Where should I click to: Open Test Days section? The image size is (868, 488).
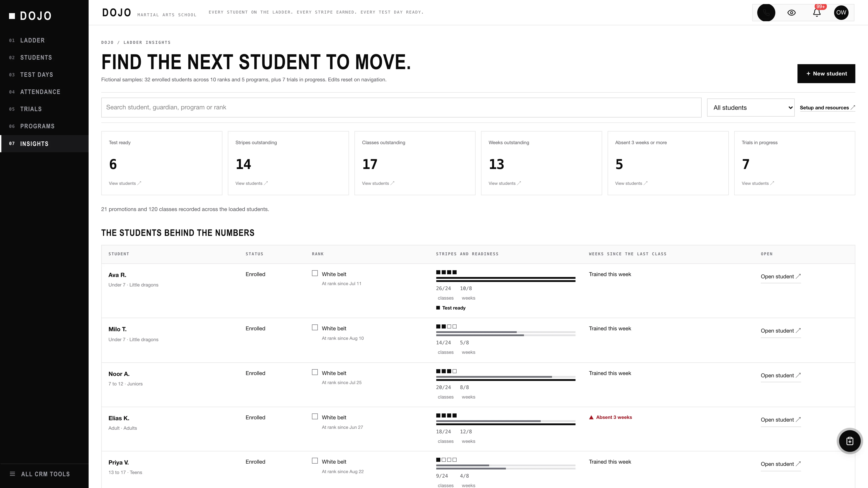44,75
